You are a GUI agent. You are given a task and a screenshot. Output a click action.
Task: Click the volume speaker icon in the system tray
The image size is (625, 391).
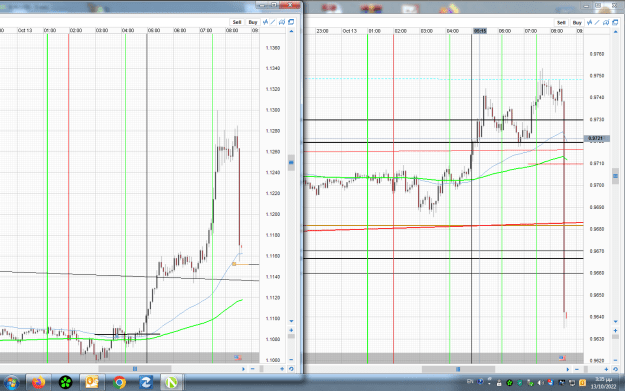tap(540, 383)
